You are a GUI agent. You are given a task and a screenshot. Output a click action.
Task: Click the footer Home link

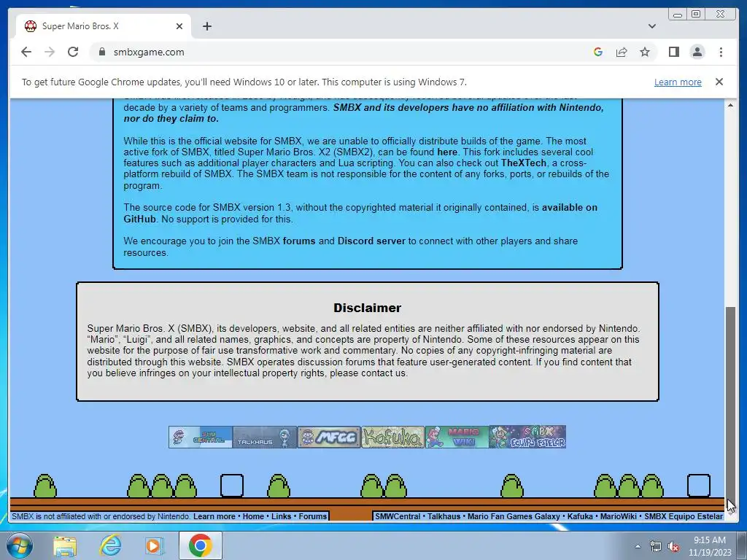click(253, 516)
